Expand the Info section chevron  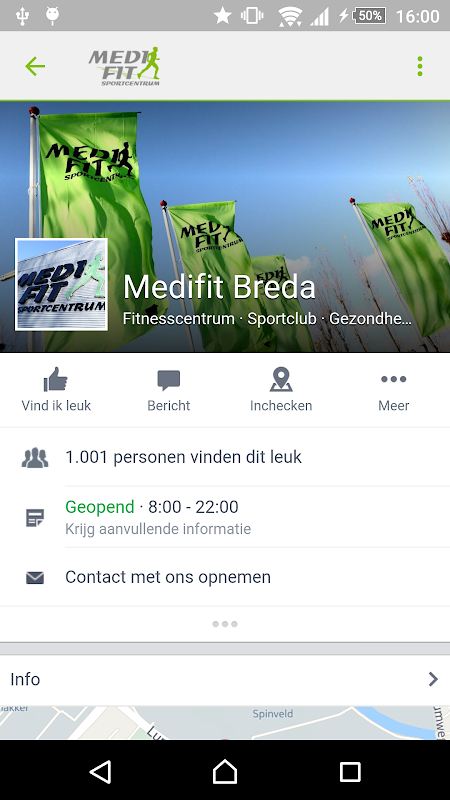click(433, 679)
